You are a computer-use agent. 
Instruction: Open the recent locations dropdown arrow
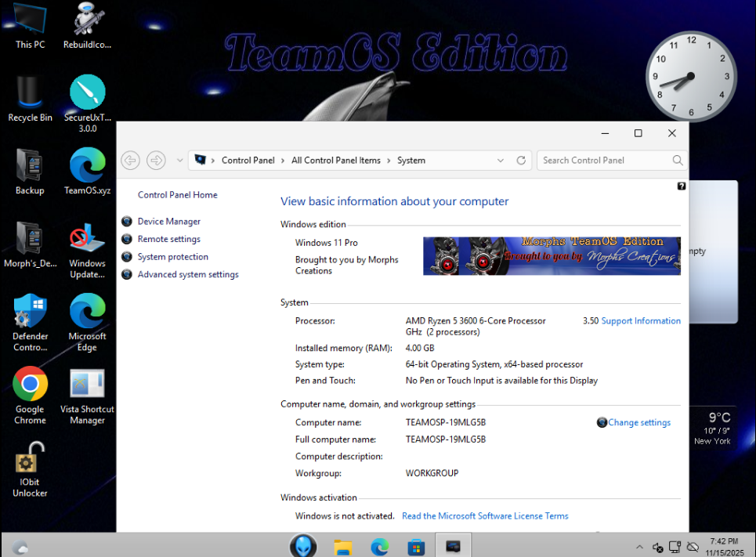pyautogui.click(x=179, y=161)
